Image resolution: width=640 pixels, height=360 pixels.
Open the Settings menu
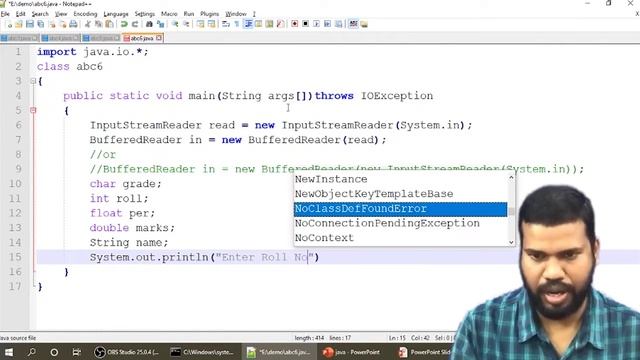[144, 14]
